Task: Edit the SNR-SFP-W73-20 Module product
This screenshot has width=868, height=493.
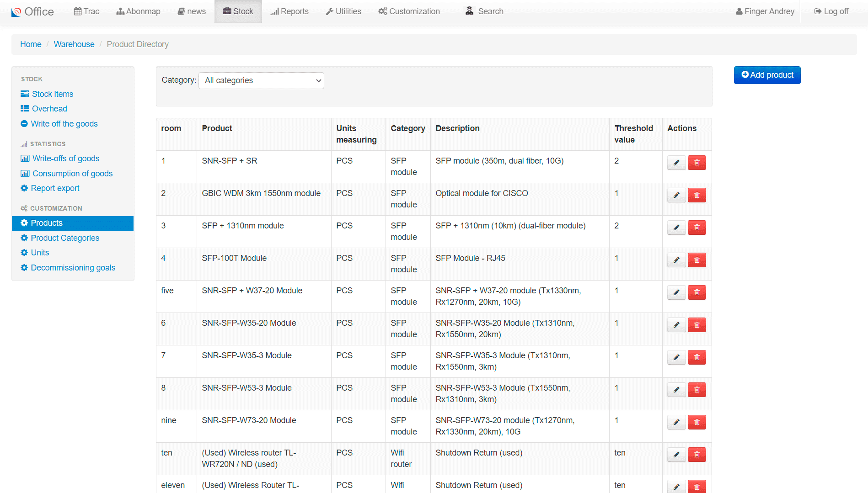Action: 676,422
